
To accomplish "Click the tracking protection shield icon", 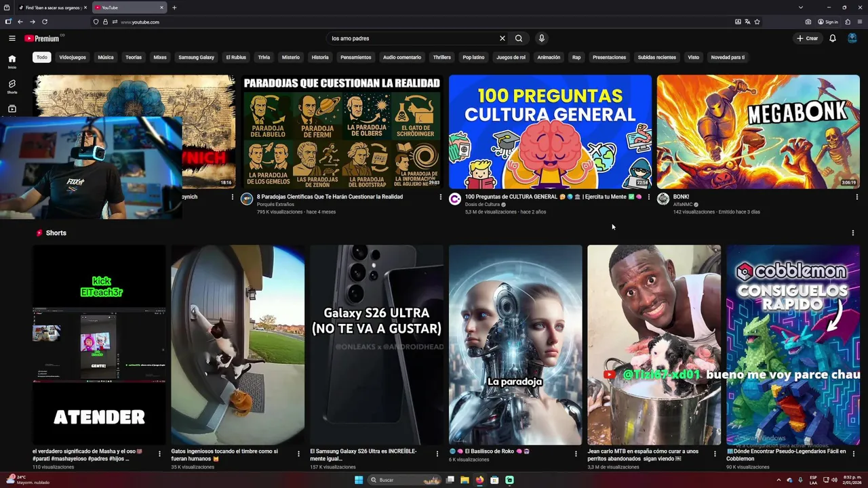I will coord(96,22).
